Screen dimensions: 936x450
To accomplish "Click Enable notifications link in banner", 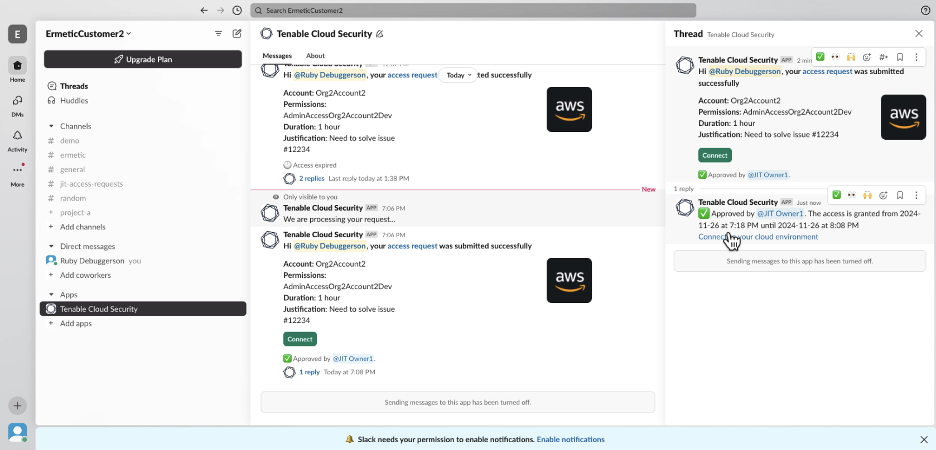I will point(570,439).
